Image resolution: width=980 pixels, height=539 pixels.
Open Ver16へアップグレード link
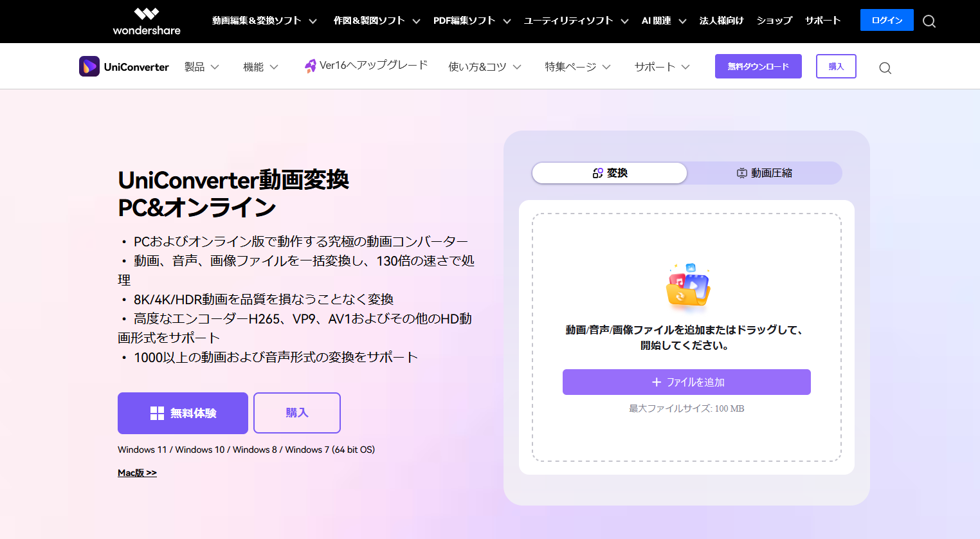pyautogui.click(x=374, y=65)
